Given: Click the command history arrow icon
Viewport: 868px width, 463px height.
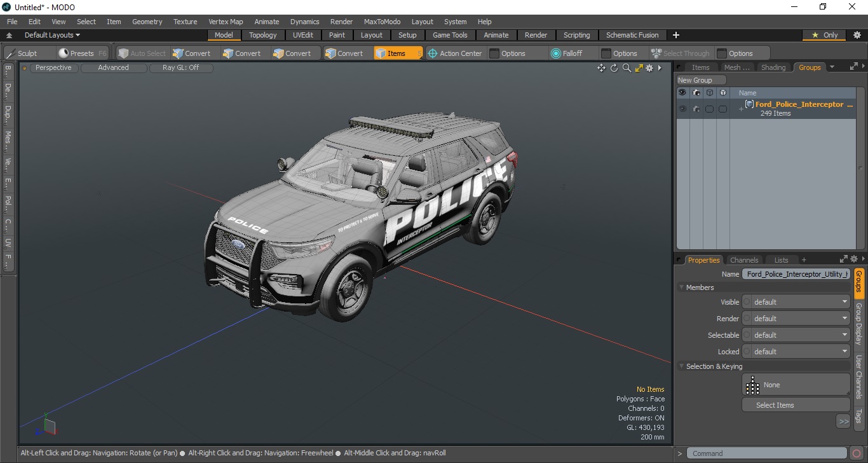Looking at the screenshot, I should pyautogui.click(x=679, y=453).
